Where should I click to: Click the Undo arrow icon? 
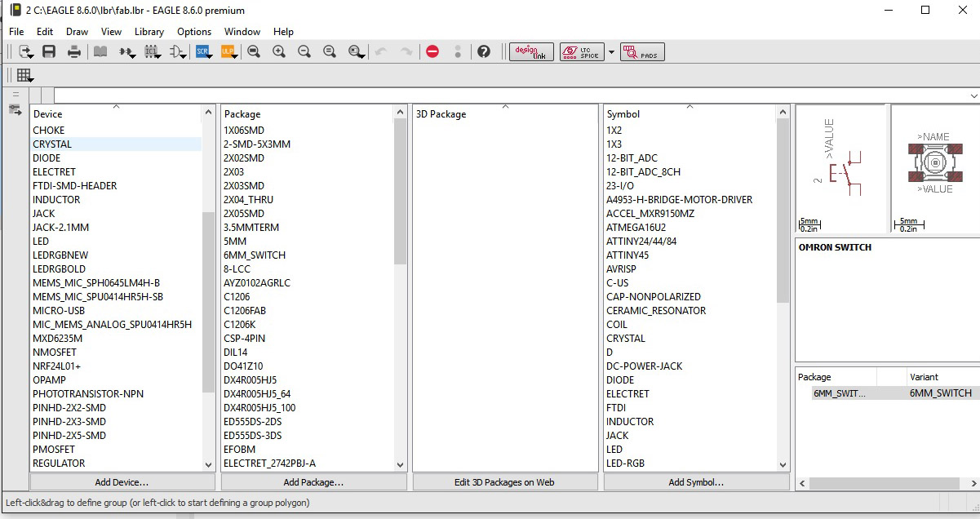click(x=380, y=51)
